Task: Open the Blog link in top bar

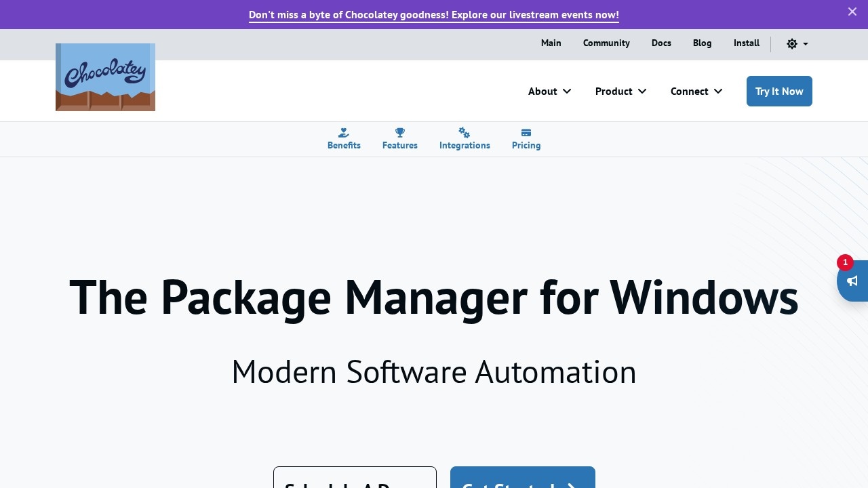Action: (x=703, y=43)
